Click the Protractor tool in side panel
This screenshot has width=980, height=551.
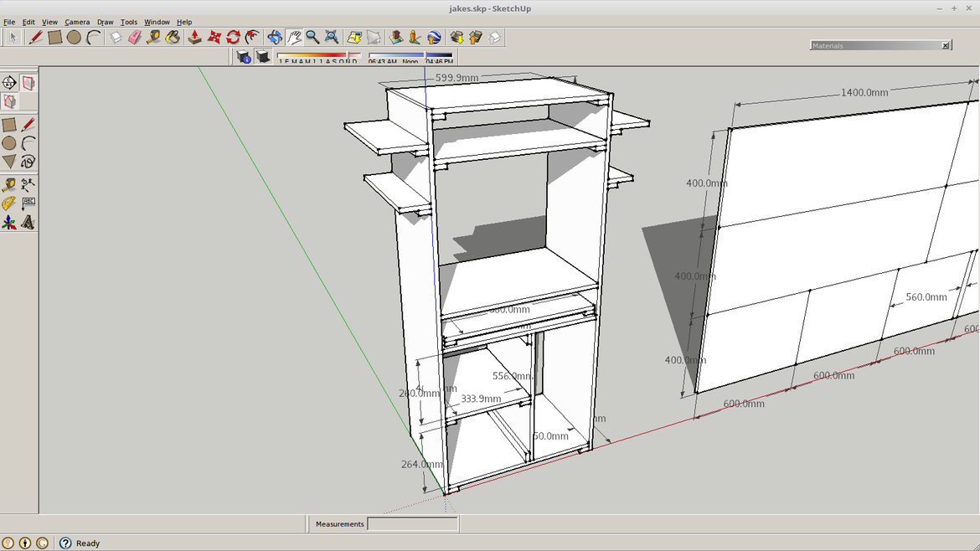(x=8, y=203)
